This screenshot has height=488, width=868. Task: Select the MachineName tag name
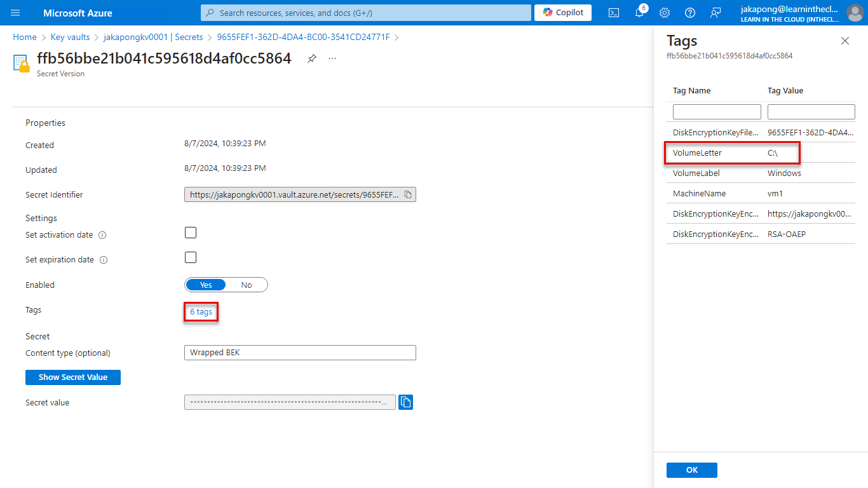(699, 194)
